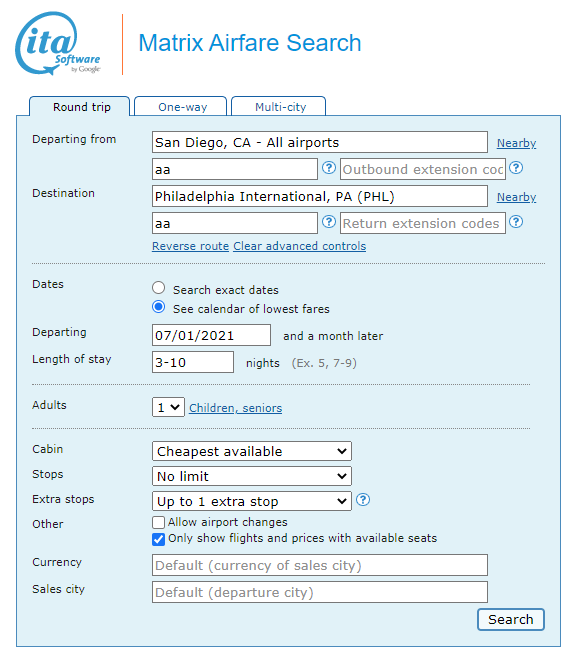Open help icon beside outbound extension codes
The image size is (570, 661).
tap(516, 168)
